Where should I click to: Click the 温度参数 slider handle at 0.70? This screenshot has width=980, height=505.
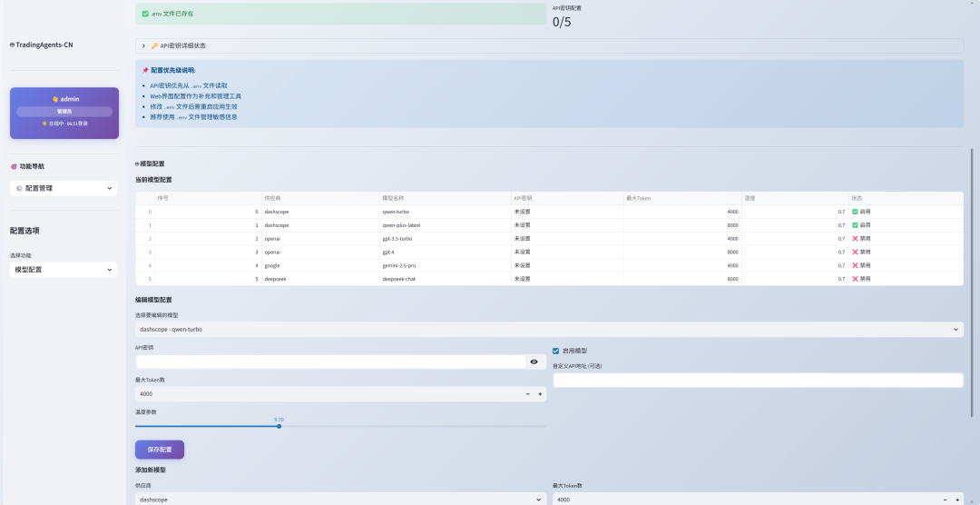(279, 426)
